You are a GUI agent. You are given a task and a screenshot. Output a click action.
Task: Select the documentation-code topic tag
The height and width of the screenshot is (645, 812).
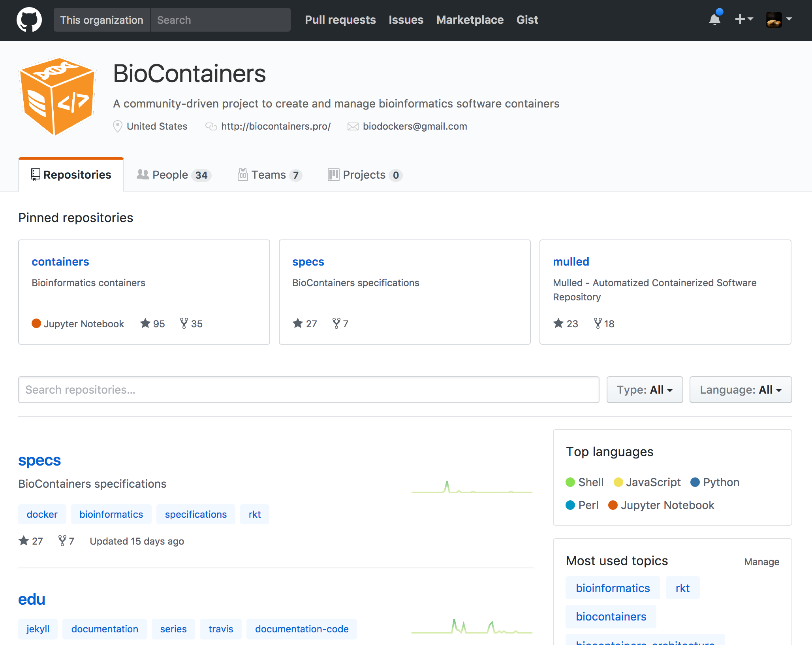click(x=302, y=629)
